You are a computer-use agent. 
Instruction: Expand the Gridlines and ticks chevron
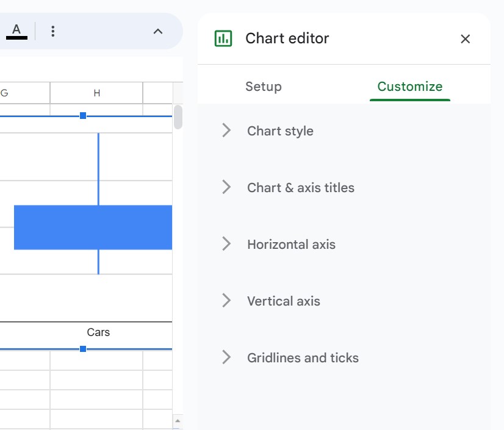(x=226, y=357)
